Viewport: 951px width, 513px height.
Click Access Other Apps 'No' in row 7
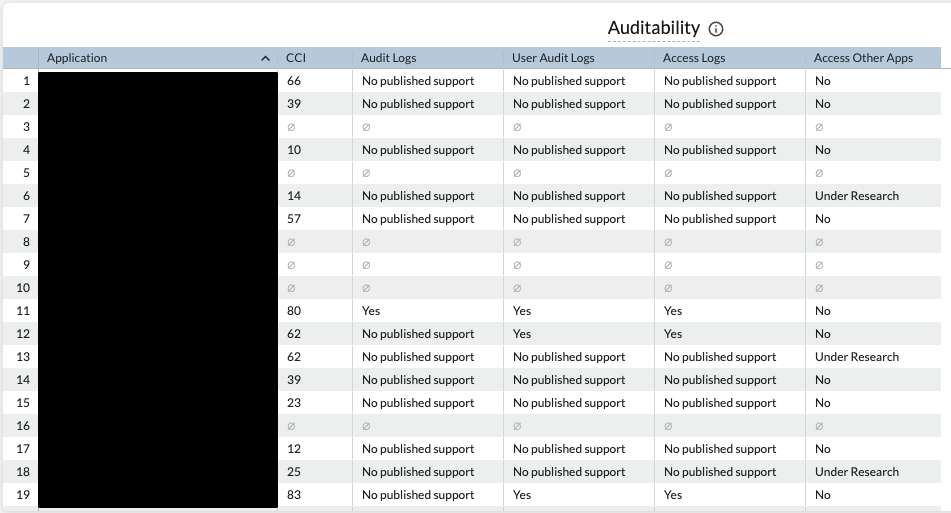[822, 219]
